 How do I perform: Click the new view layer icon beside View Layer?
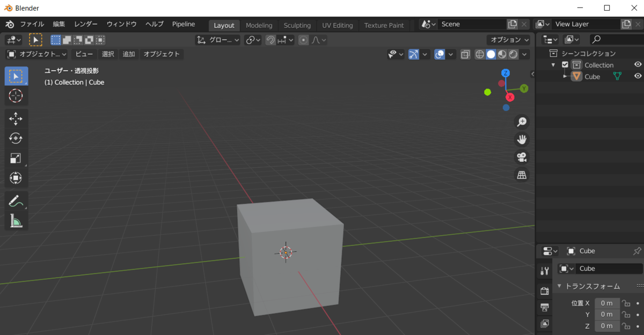click(626, 24)
